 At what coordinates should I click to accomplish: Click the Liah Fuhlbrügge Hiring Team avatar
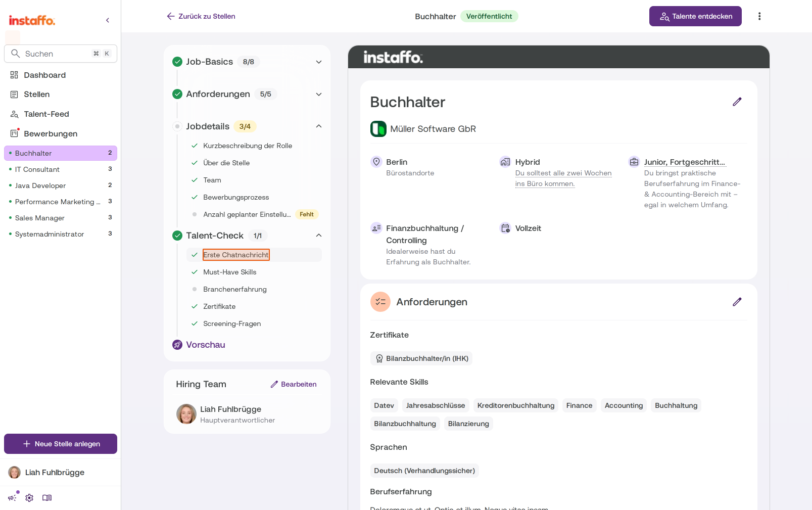click(186, 414)
